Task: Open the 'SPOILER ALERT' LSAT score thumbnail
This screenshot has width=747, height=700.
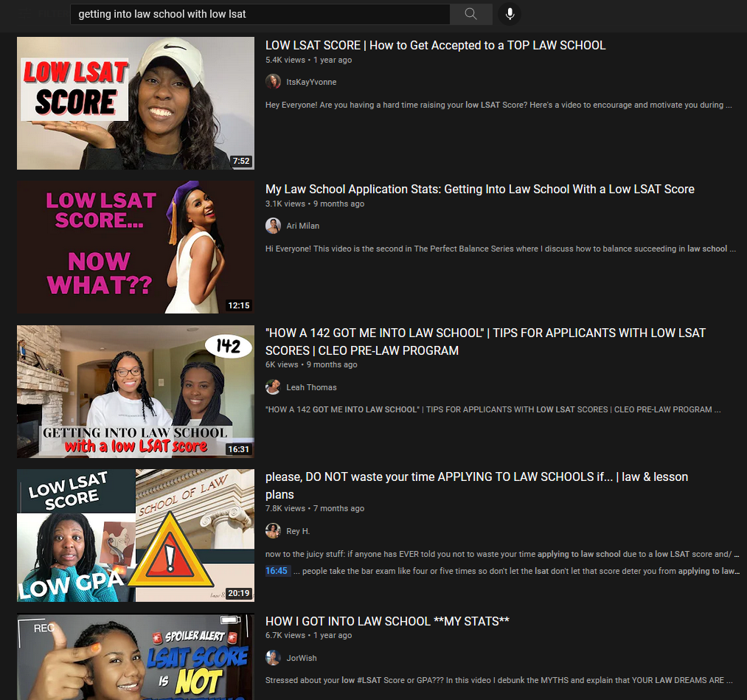Action: tap(136, 656)
